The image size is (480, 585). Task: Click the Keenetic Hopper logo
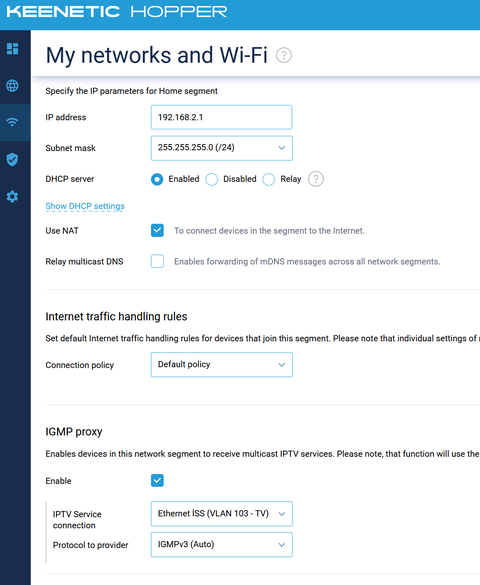pyautogui.click(x=117, y=12)
